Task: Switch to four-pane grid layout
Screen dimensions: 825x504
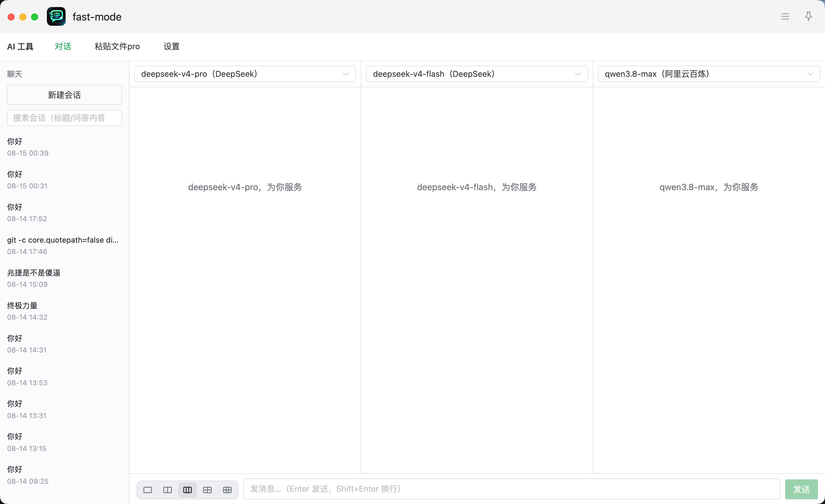Action: click(207, 490)
